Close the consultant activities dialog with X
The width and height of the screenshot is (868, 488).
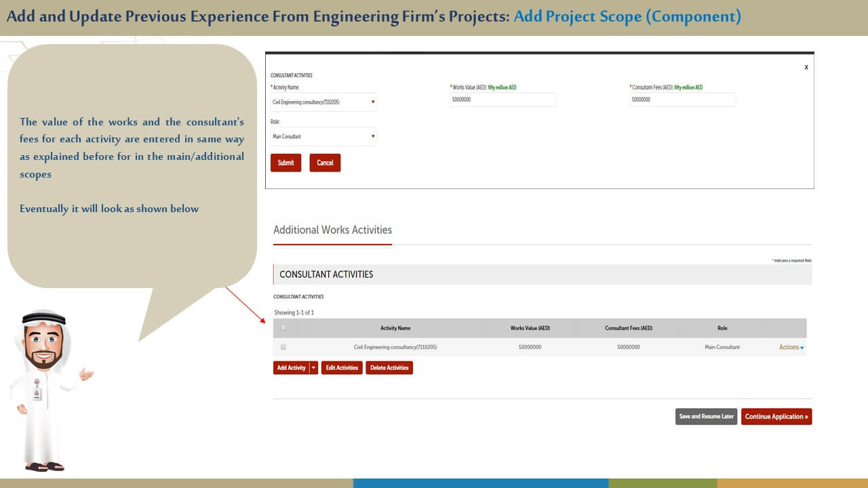coord(806,68)
